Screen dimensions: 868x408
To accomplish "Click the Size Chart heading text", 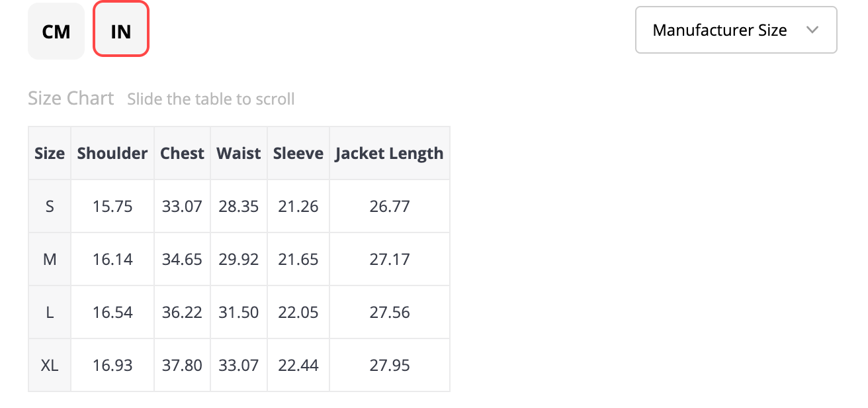I will [71, 99].
